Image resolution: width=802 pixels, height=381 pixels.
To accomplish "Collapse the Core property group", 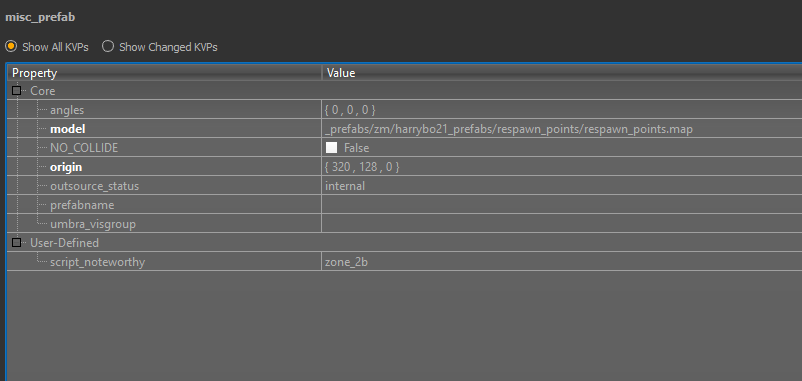I will 16,91.
